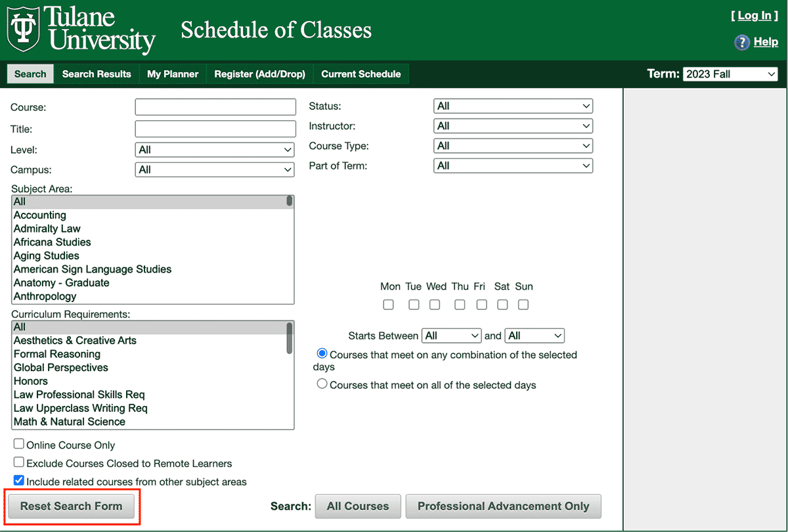Select Honors requirement

[149, 381]
